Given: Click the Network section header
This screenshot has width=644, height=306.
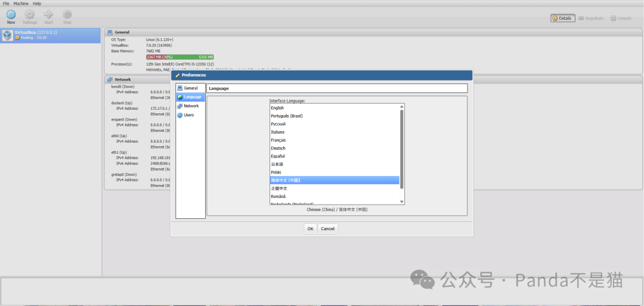Looking at the screenshot, I should (x=373, y=80).
